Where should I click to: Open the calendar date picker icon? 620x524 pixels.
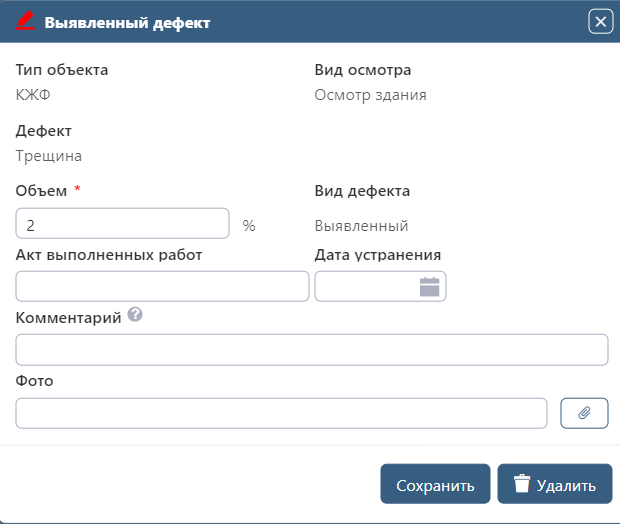pos(429,287)
